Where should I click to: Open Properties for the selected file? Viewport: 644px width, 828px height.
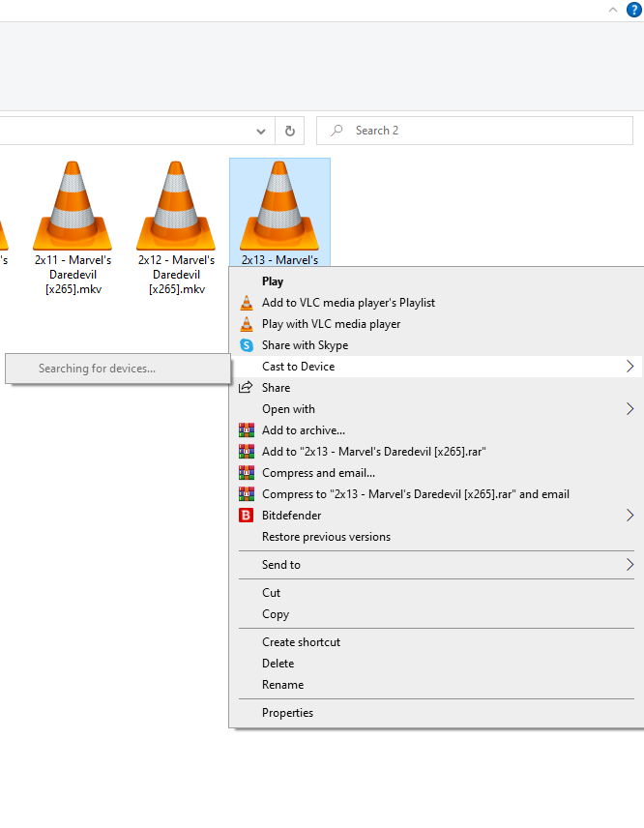[436, 713]
